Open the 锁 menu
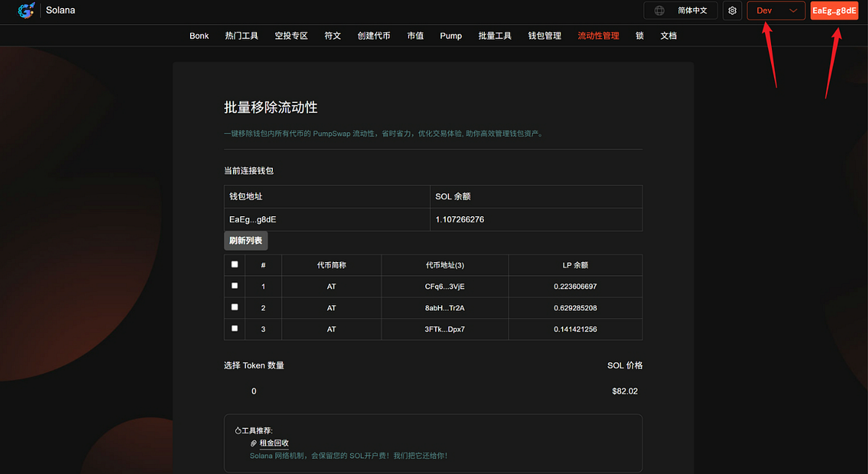 pyautogui.click(x=640, y=35)
